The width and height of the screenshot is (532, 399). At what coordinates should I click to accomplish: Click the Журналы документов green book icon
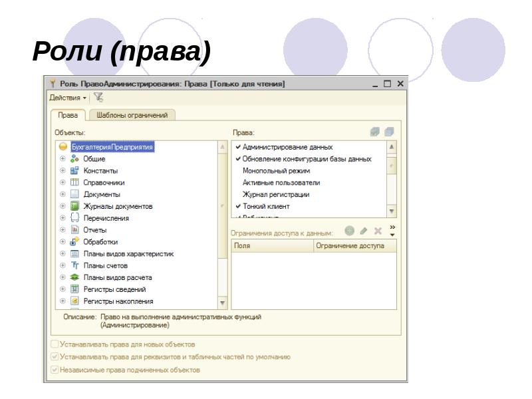tap(74, 206)
